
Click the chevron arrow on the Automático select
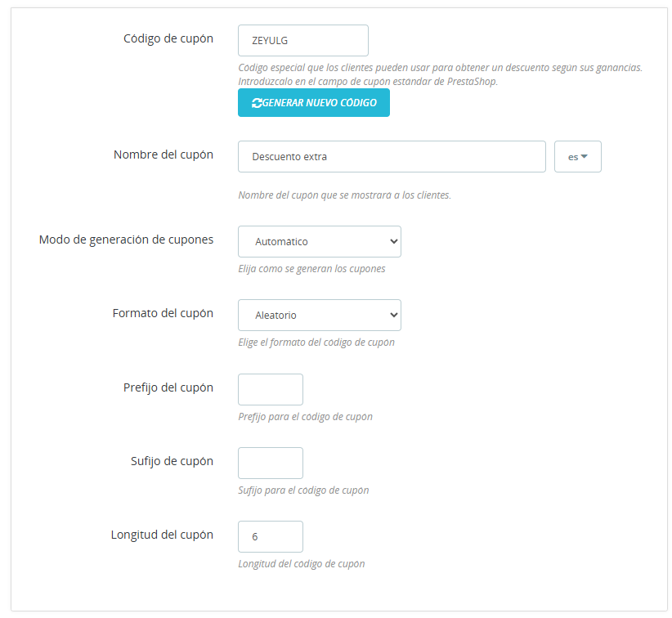[393, 241]
